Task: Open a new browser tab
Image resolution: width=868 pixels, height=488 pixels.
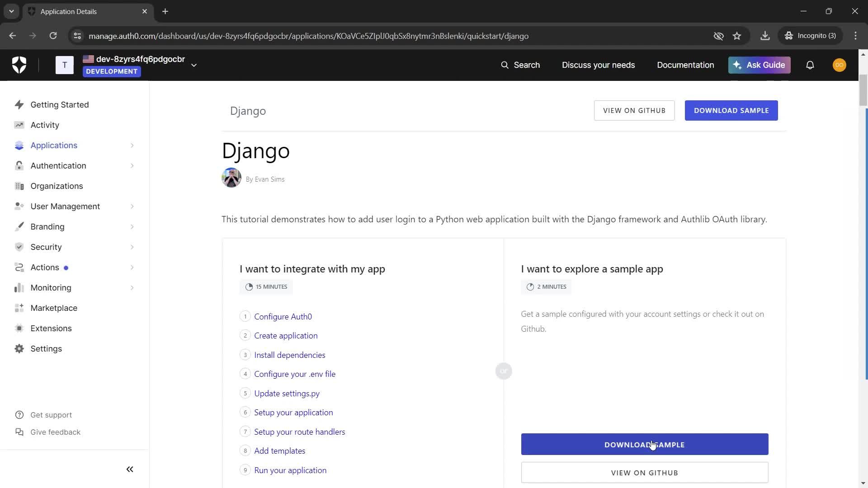Action: click(165, 11)
